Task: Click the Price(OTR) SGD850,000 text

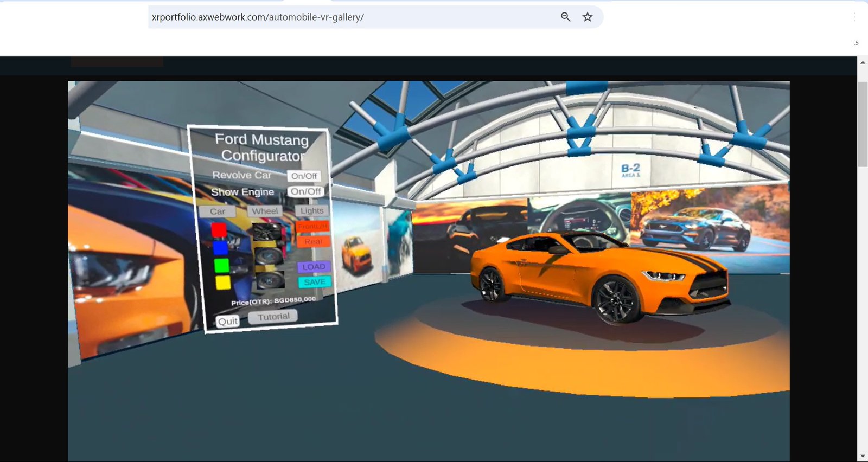Action: (x=273, y=301)
